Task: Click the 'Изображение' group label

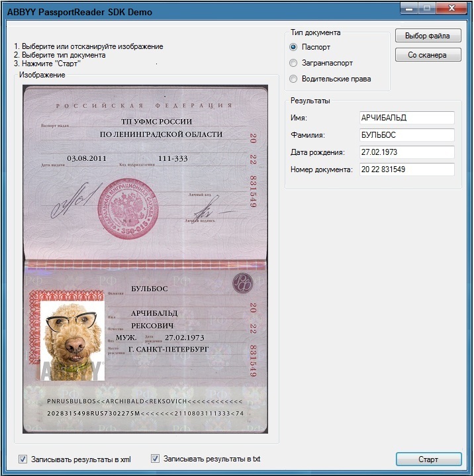Action: [x=42, y=75]
